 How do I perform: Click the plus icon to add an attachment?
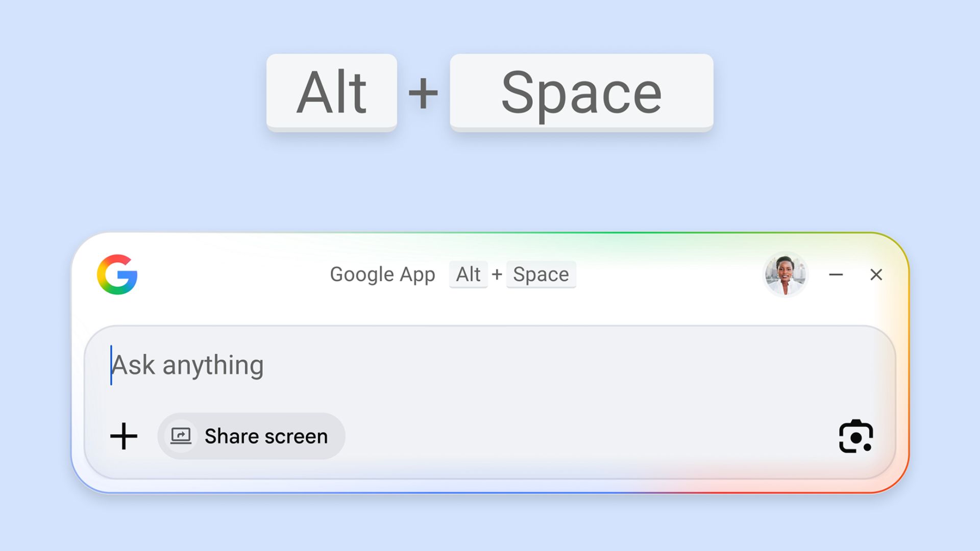[x=124, y=436]
